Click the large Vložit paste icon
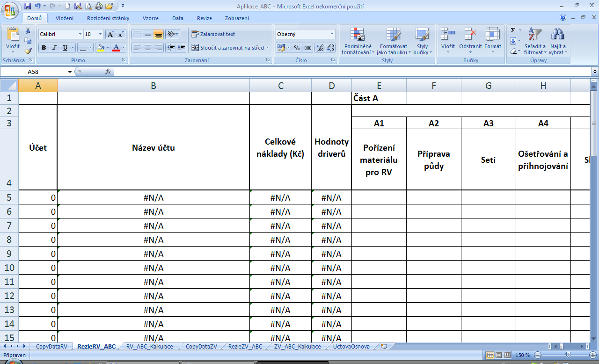 point(13,35)
